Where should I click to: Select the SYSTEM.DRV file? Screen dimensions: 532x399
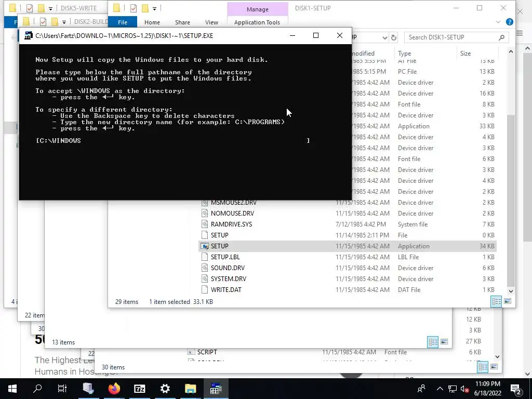229,278
